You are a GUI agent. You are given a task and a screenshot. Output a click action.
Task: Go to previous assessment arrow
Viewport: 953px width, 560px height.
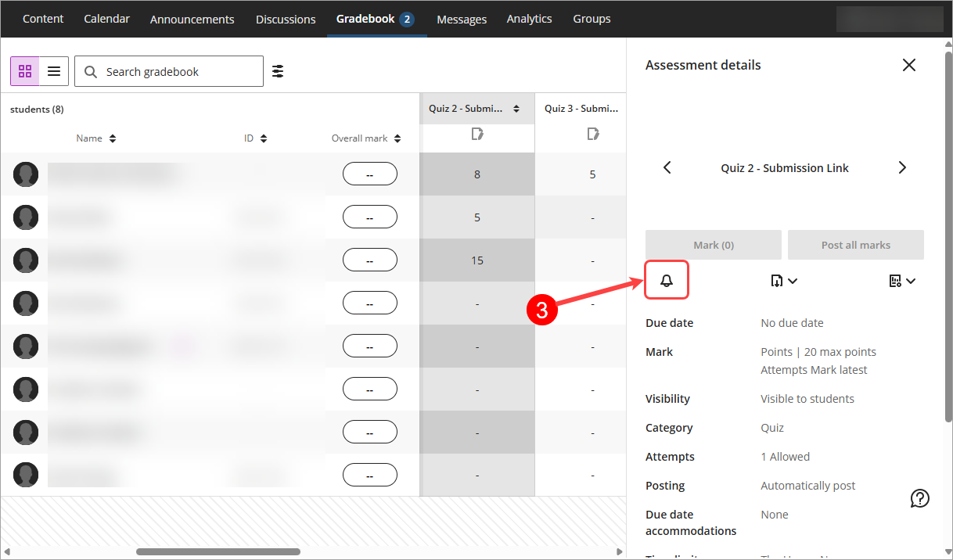[667, 167]
